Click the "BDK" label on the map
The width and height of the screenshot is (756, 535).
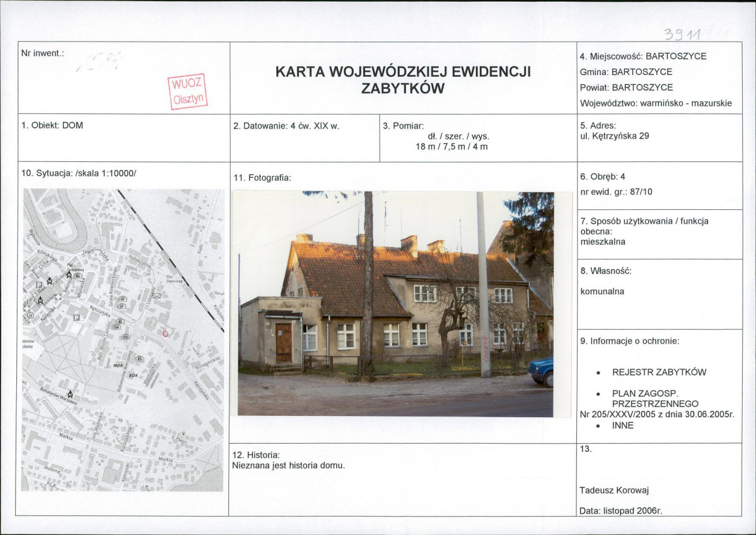(x=134, y=375)
